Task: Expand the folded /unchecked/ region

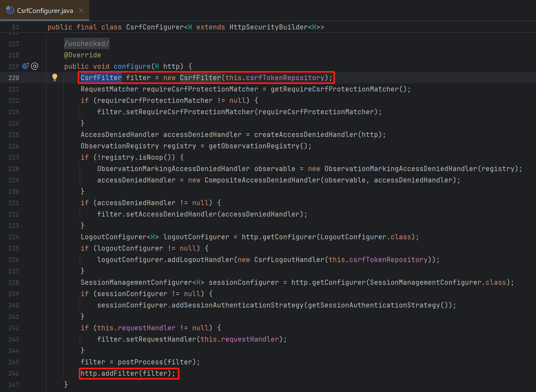Action: click(x=87, y=43)
